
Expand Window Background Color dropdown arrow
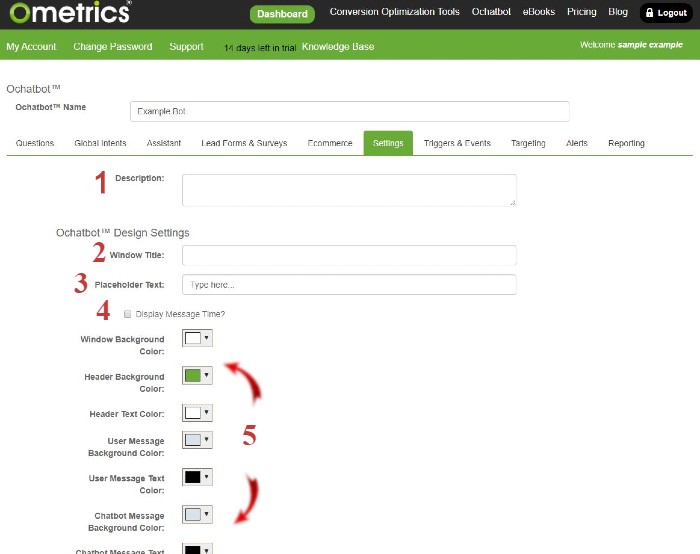pos(206,338)
